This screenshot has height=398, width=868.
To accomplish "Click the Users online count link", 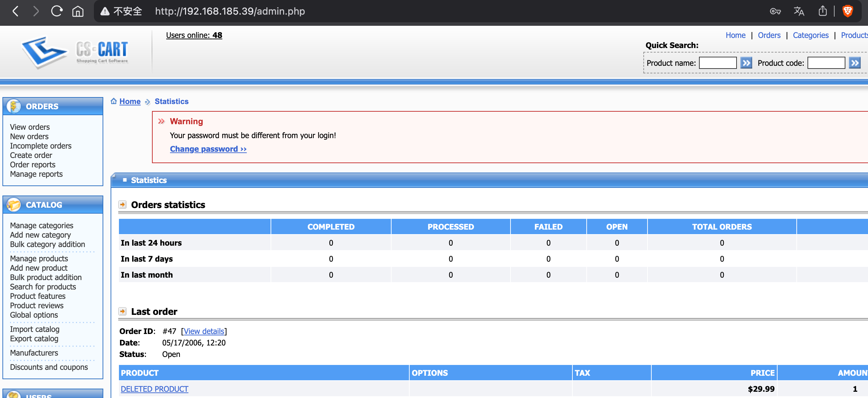I will (x=194, y=35).
